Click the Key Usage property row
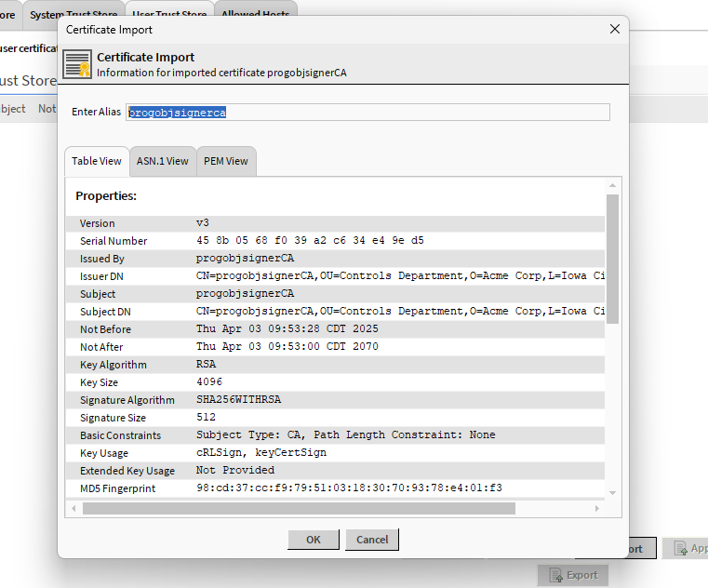 (335, 453)
